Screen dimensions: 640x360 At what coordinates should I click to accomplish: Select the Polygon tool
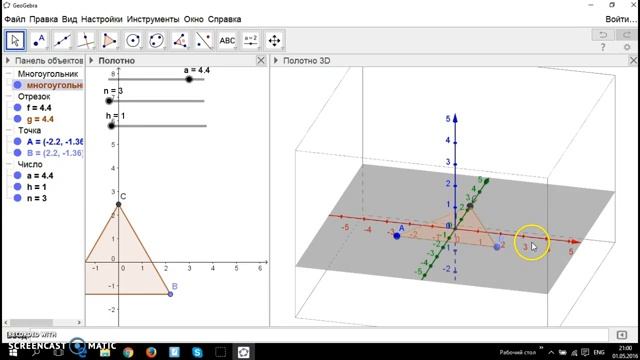109,40
